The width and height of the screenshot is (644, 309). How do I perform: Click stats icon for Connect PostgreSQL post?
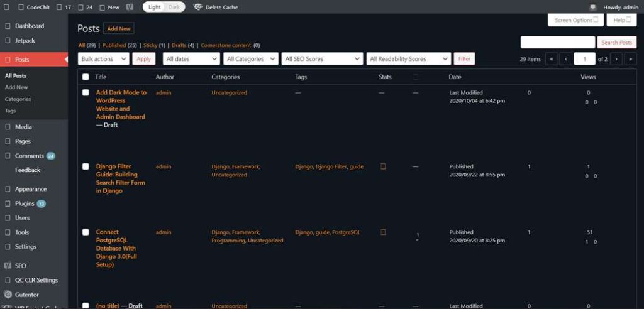click(x=383, y=232)
